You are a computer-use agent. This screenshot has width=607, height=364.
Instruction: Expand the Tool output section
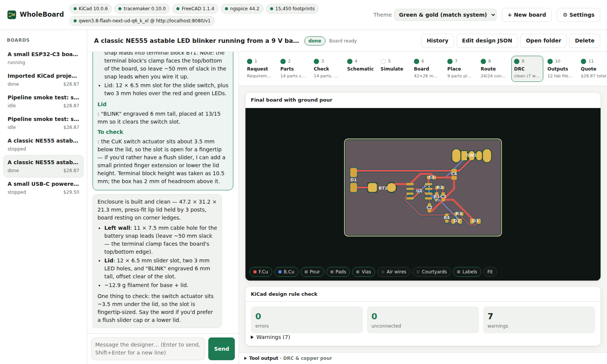click(288, 358)
